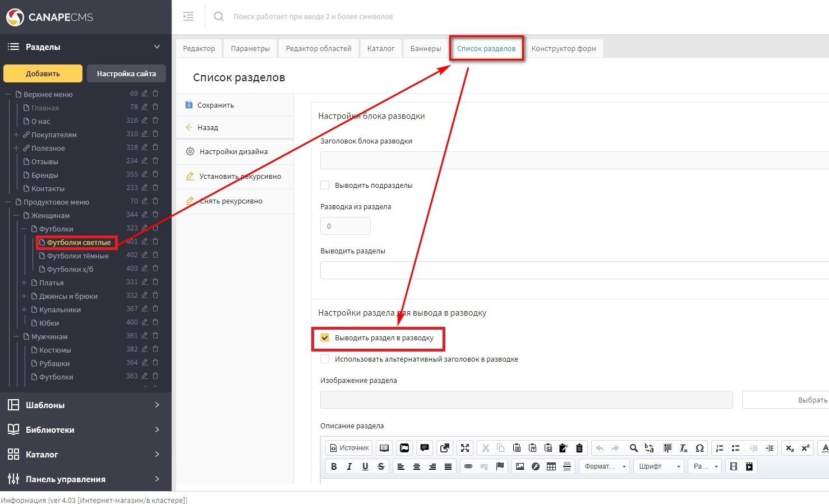Insert a table via the editor toolbar
The image size is (829, 504).
coord(551,466)
